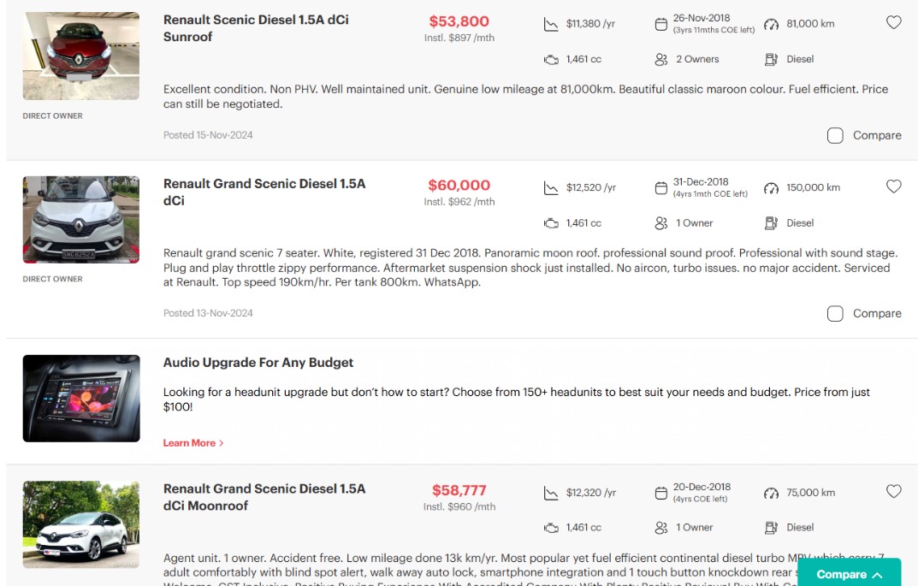The image size is (924, 586).
Task: Tick Compare checkbox for Renault Scenic Sunroof
Action: pos(835,135)
